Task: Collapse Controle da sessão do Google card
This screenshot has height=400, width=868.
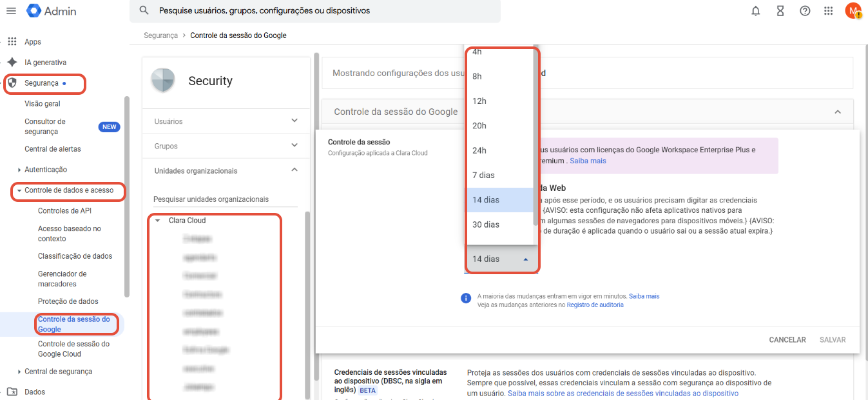Action: coord(838,112)
